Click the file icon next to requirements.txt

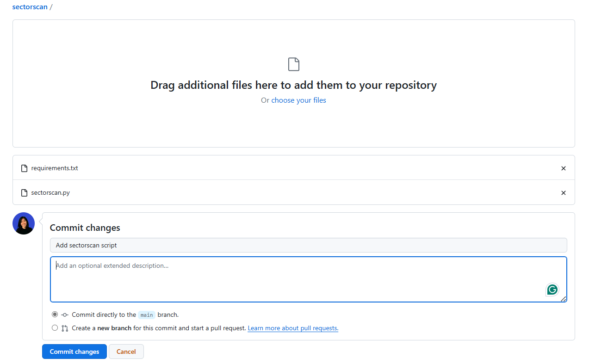coord(24,168)
